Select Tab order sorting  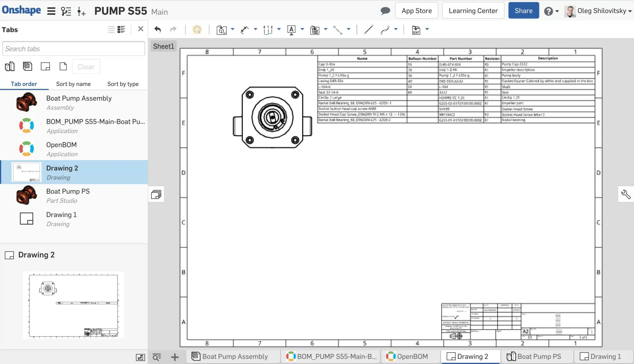[x=24, y=84]
